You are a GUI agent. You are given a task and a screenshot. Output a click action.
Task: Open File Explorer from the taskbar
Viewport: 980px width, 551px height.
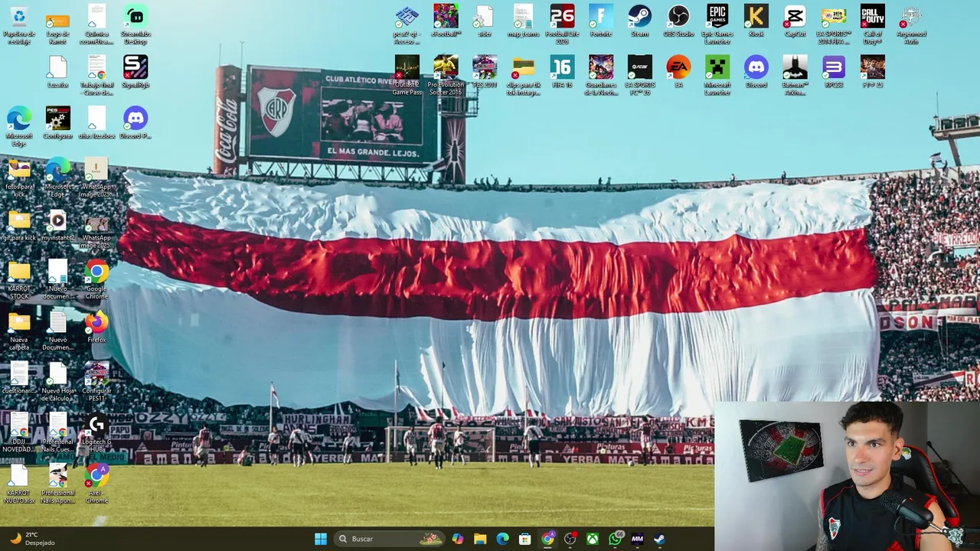(480, 539)
